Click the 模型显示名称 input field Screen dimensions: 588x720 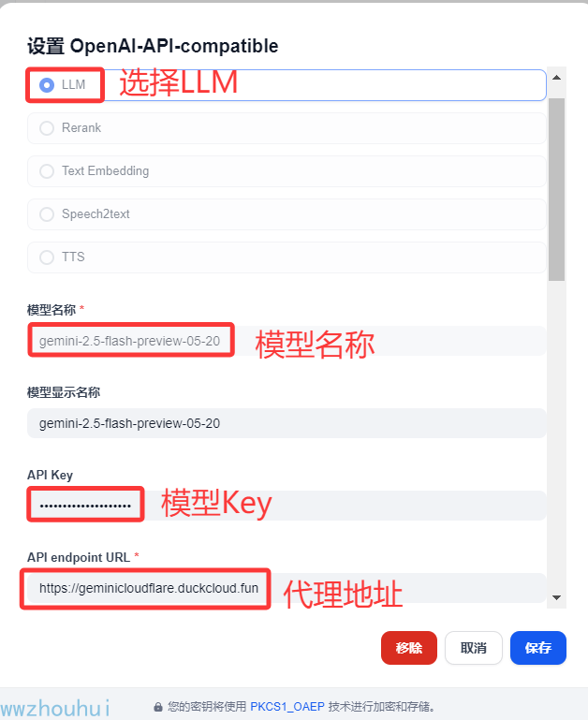(287, 423)
